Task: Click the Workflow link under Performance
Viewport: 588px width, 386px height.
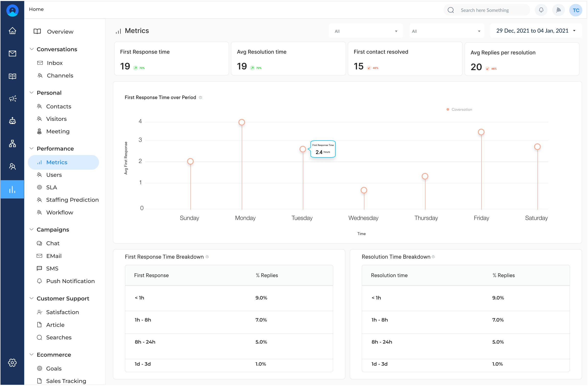Action: click(60, 212)
